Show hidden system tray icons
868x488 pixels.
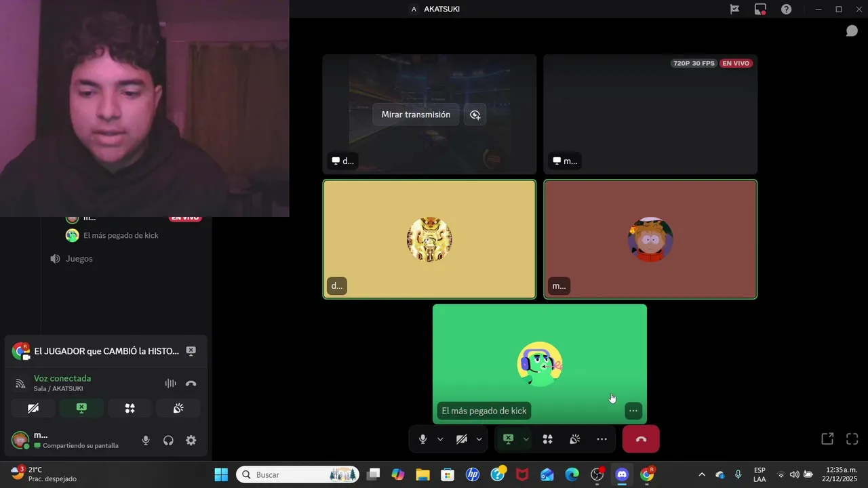(x=702, y=474)
